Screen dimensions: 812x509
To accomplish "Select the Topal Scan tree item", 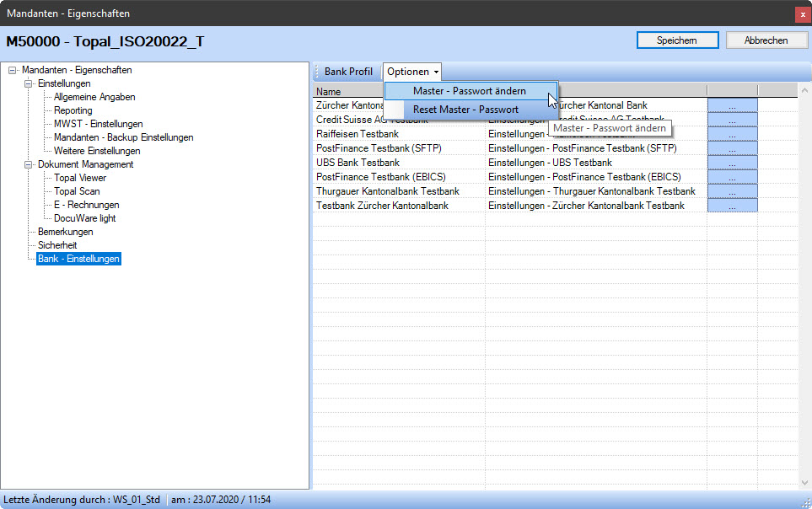I will click(x=77, y=192).
